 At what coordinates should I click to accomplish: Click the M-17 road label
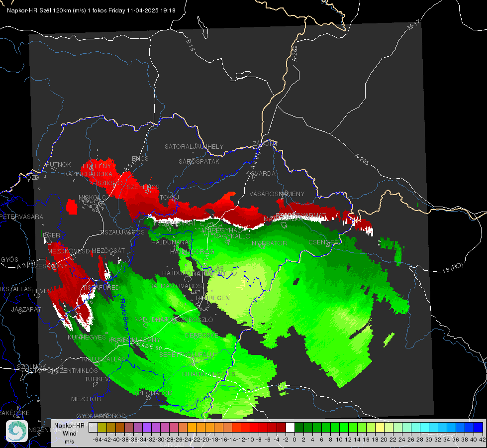click(x=413, y=24)
